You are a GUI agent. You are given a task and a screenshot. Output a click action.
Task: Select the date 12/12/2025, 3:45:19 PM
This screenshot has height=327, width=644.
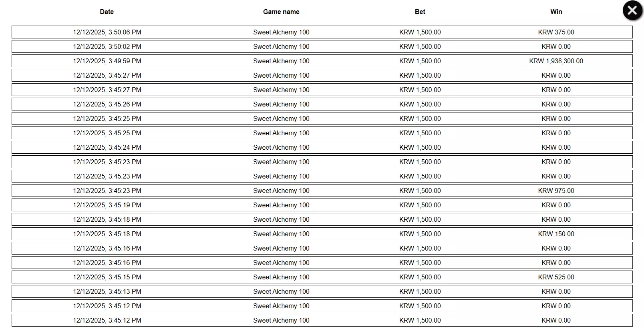[x=107, y=205]
